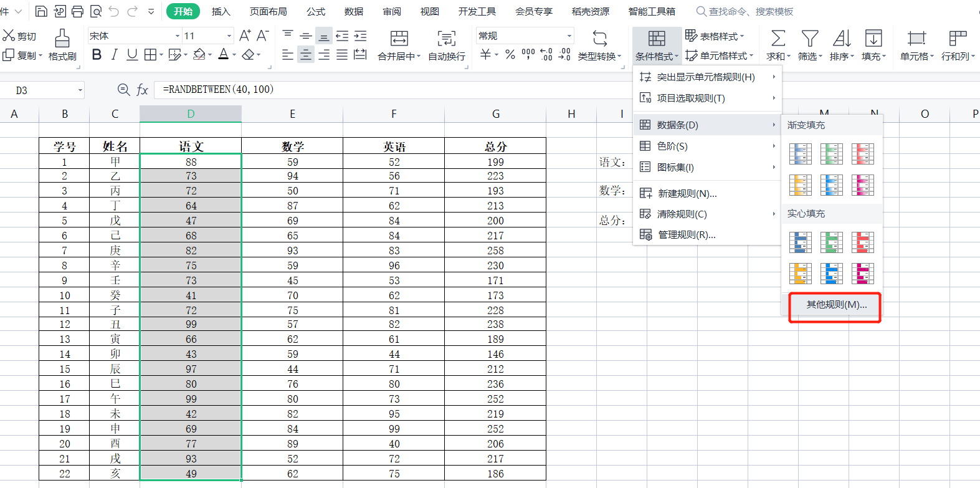The image size is (980, 488).
Task: Open the Icon Sets (图标集) submenu
Action: click(x=707, y=167)
